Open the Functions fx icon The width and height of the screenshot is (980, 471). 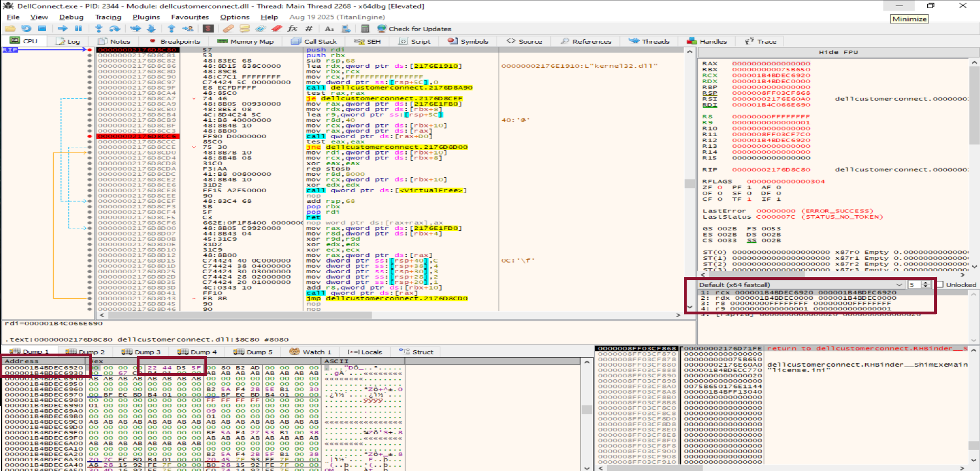293,29
